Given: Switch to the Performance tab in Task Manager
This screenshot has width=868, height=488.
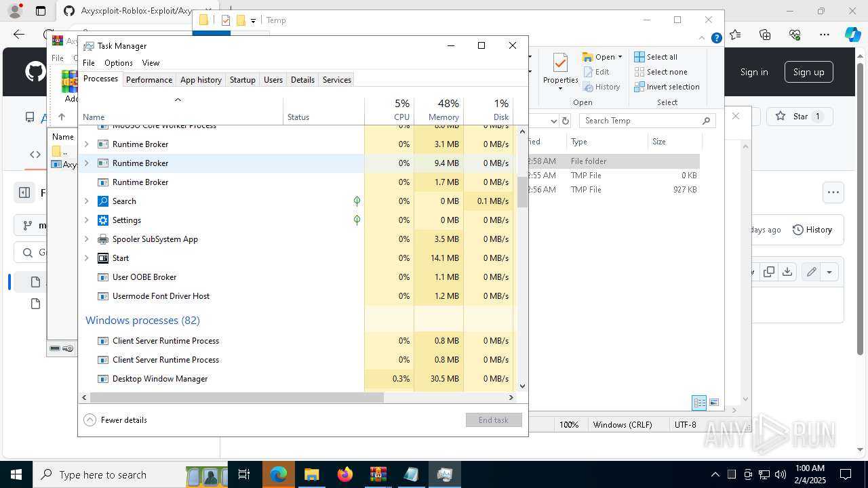Looking at the screenshot, I should click(x=149, y=79).
